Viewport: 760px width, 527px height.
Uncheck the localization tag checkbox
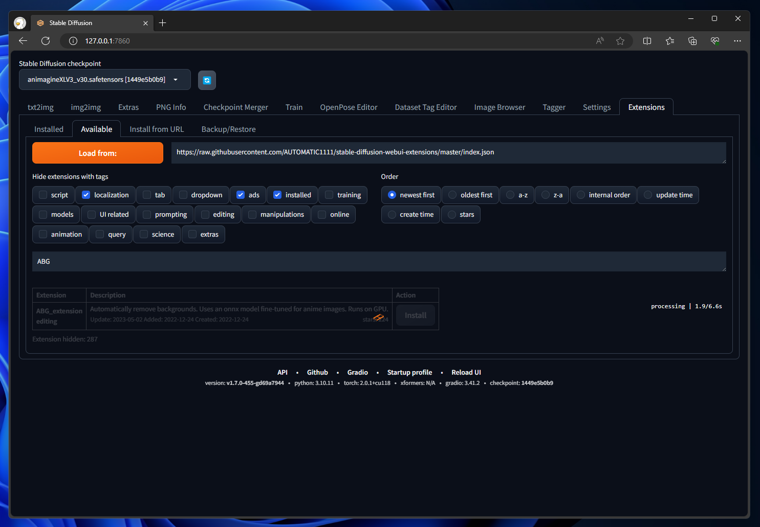[86, 195]
